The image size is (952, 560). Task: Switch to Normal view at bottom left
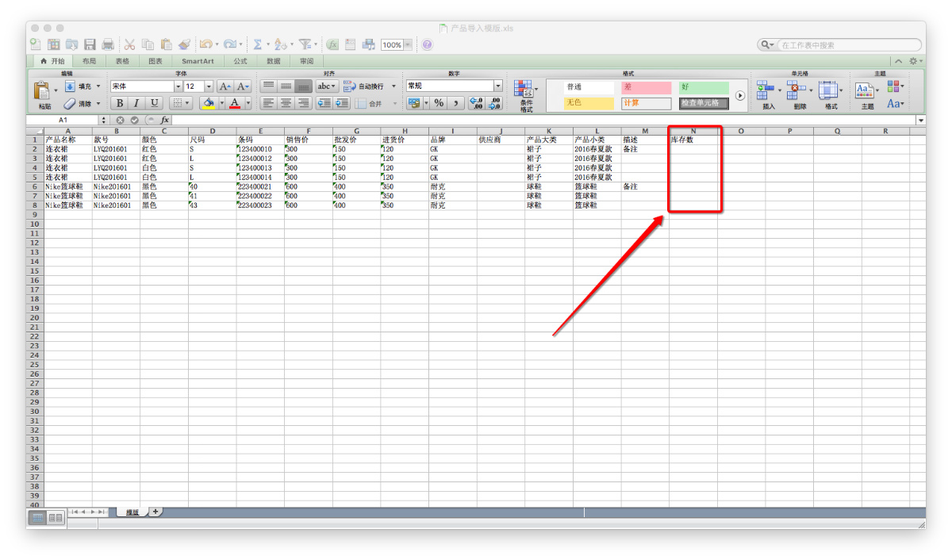[38, 517]
